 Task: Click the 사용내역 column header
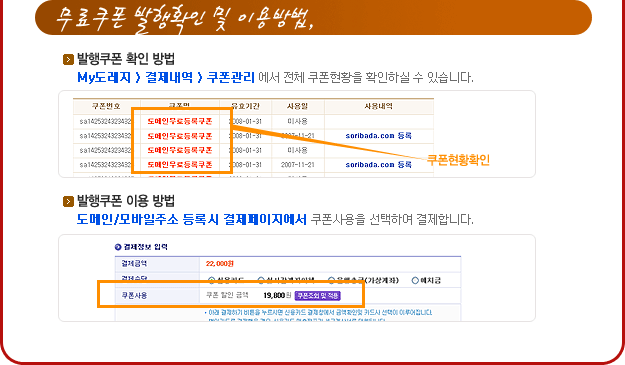379,106
